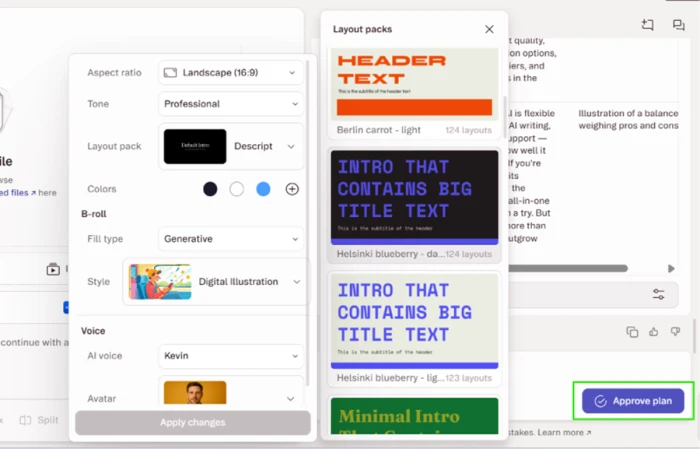Click the '123 layouts' text

coord(468,378)
